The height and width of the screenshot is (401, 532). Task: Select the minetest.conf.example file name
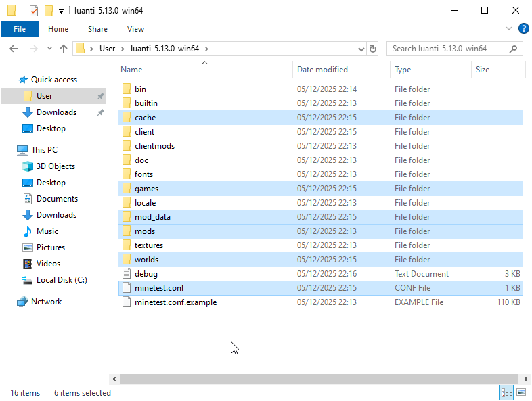tap(175, 302)
